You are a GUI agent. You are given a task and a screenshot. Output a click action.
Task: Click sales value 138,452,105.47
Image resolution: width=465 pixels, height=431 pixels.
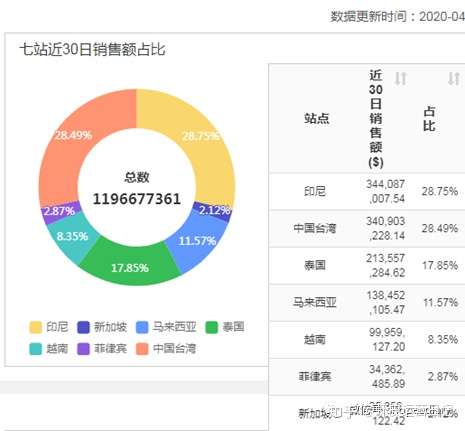coord(386,302)
